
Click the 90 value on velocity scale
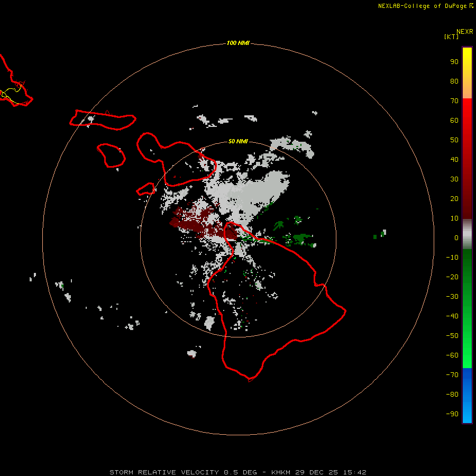(x=454, y=62)
